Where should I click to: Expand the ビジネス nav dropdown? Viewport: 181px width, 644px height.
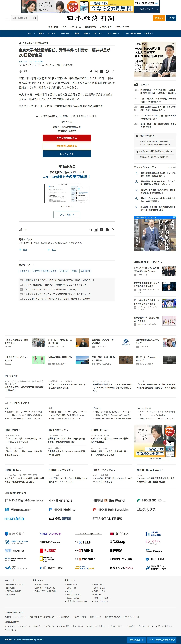pyautogui.click(x=52, y=33)
